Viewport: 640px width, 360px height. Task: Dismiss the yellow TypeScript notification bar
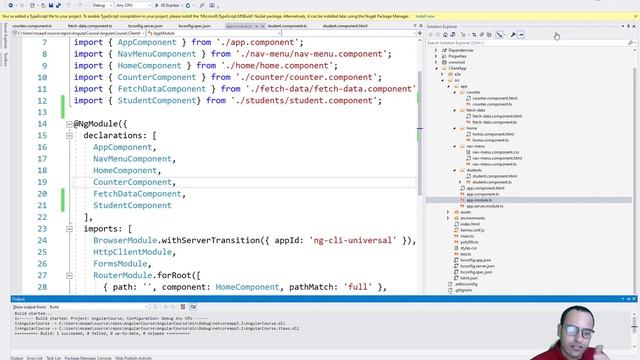click(636, 16)
